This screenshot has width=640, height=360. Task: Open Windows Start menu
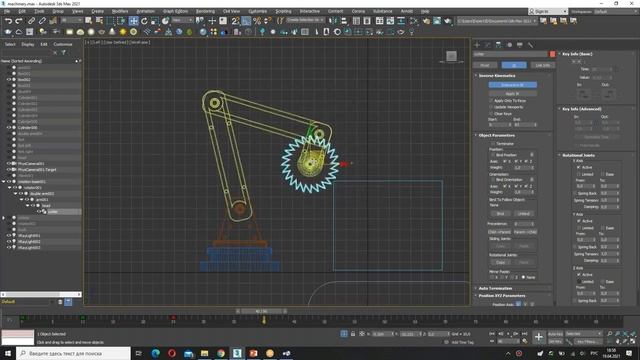pyautogui.click(x=8, y=353)
